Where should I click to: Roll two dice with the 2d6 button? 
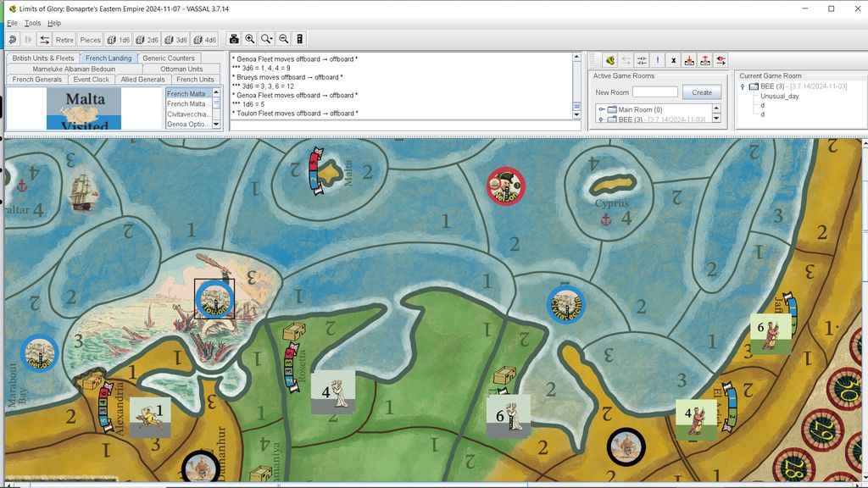[x=147, y=39]
